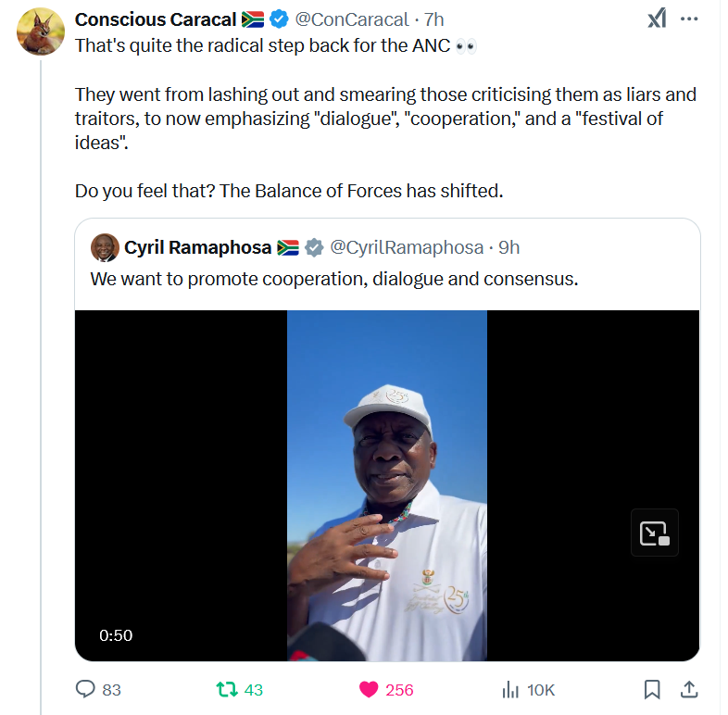Click the Conscious Caracal display name
Viewport: 728px width, 715px height.
point(156,19)
